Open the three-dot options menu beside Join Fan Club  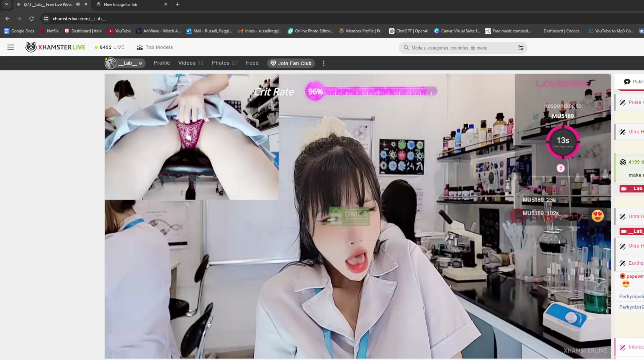(323, 63)
